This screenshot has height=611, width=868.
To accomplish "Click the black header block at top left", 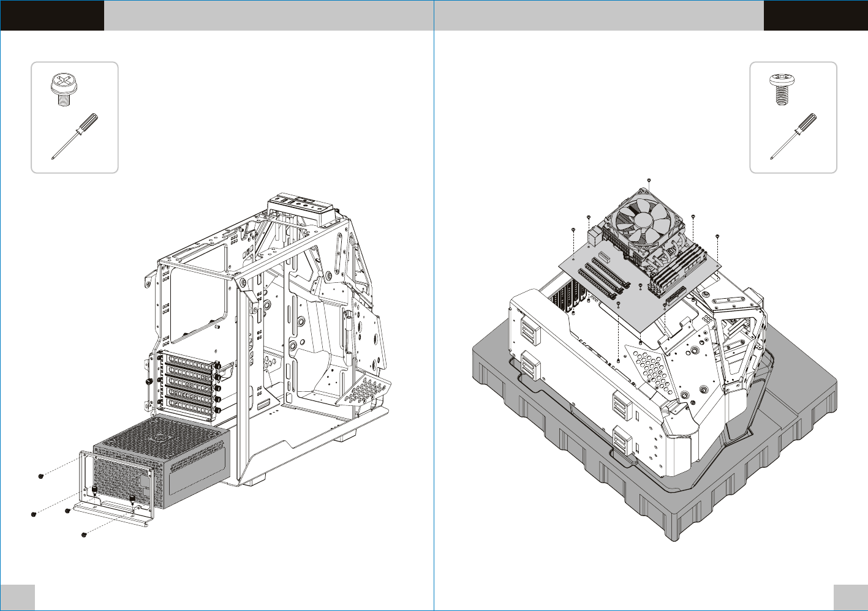I will click(x=52, y=15).
